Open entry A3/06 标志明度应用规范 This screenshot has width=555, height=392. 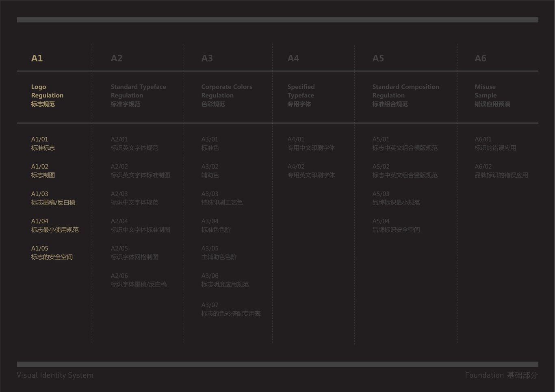pyautogui.click(x=225, y=280)
